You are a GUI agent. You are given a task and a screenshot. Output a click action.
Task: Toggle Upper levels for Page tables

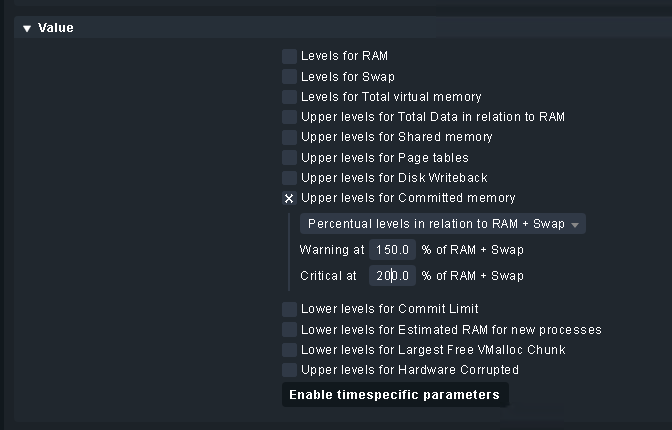(x=289, y=157)
